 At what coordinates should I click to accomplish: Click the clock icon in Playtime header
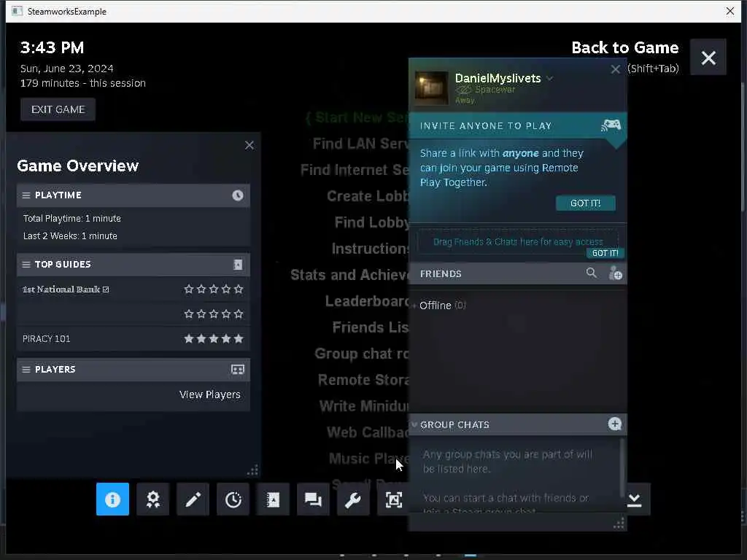pyautogui.click(x=238, y=195)
